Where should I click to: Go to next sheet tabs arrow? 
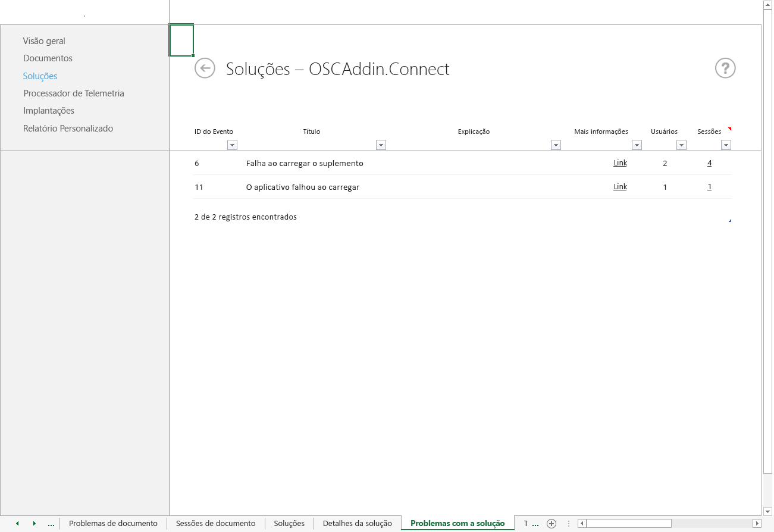pyautogui.click(x=34, y=524)
